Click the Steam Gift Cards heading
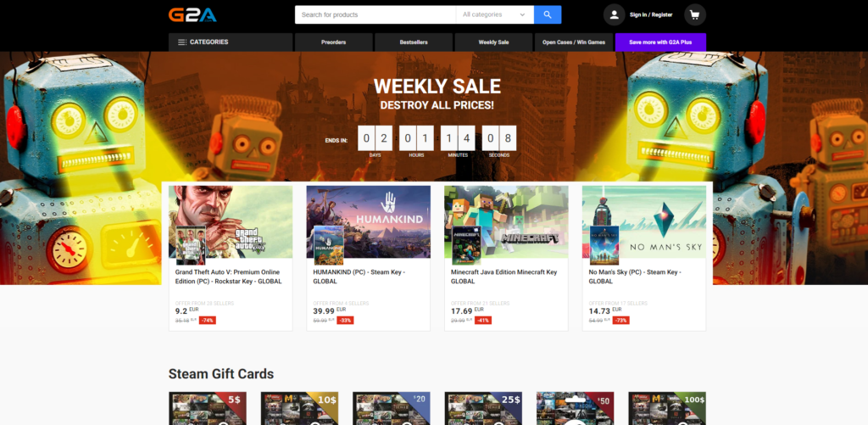 point(221,374)
